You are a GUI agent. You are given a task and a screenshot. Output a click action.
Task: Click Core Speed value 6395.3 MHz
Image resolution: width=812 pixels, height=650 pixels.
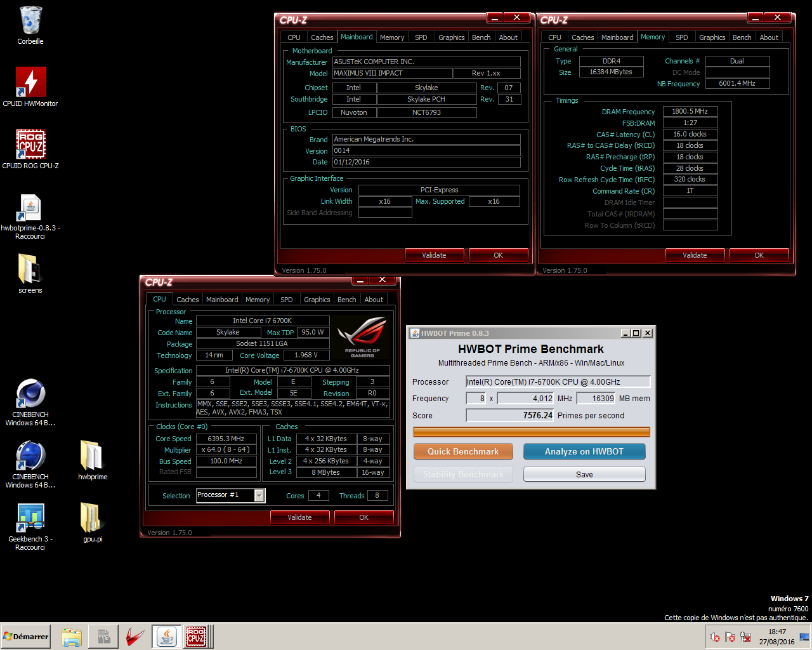226,439
